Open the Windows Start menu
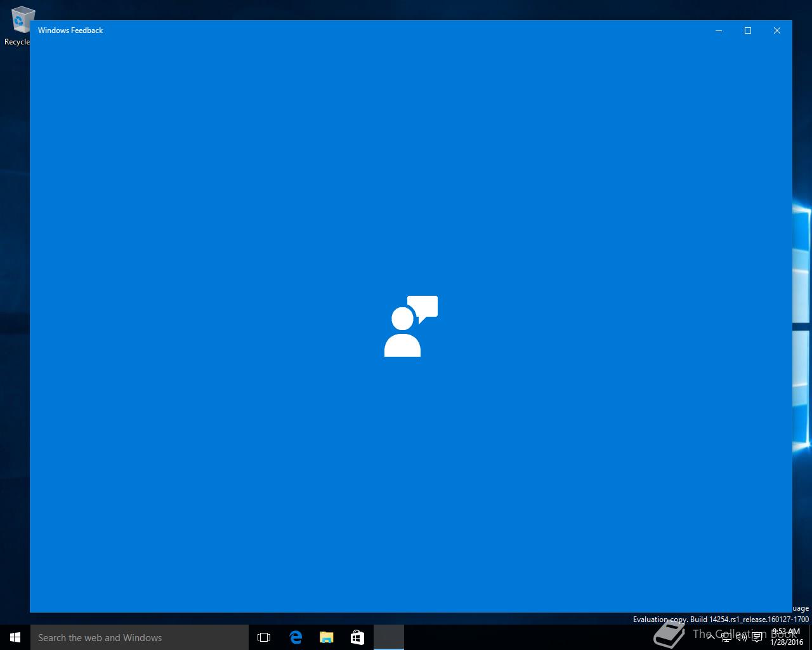This screenshot has height=650, width=812. click(15, 637)
